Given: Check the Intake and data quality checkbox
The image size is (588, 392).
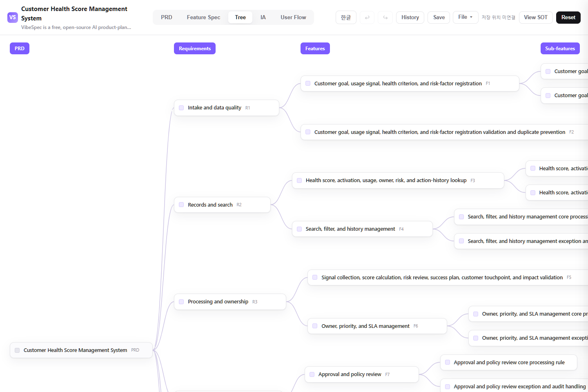Looking at the screenshot, I should pyautogui.click(x=181, y=108).
